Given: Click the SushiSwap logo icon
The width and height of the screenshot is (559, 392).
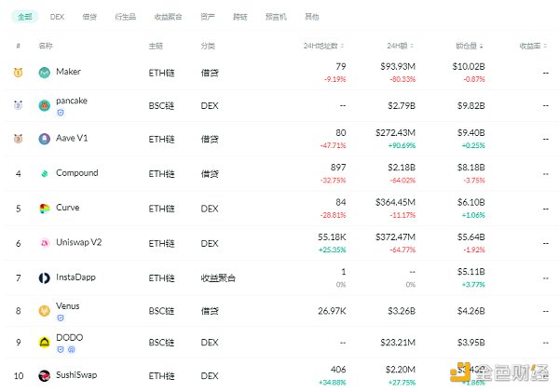Looking at the screenshot, I should coord(44,375).
